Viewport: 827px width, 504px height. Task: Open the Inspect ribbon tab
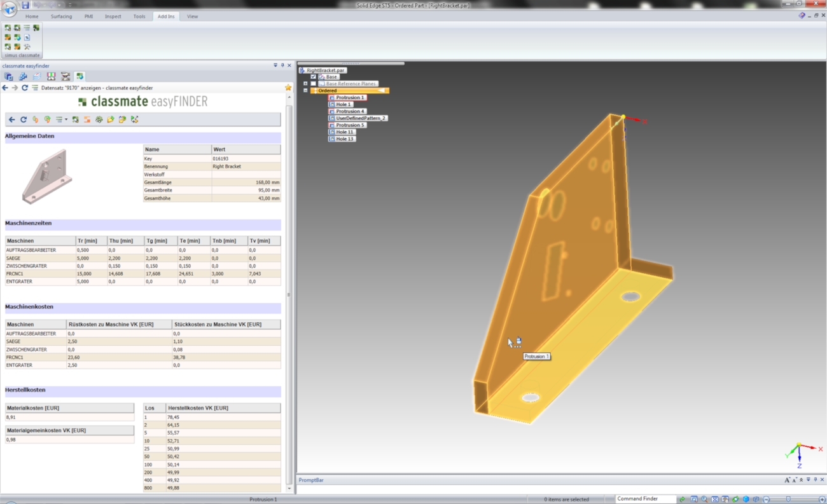tap(113, 17)
